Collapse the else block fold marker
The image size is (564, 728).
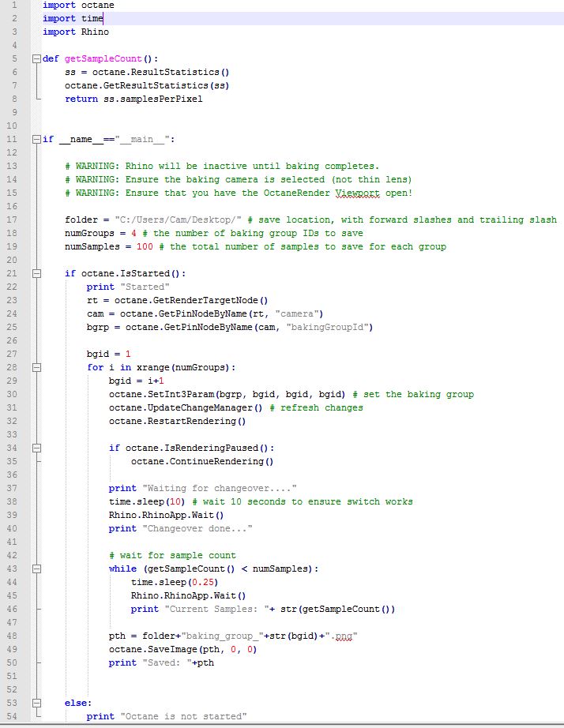pyautogui.click(x=36, y=703)
